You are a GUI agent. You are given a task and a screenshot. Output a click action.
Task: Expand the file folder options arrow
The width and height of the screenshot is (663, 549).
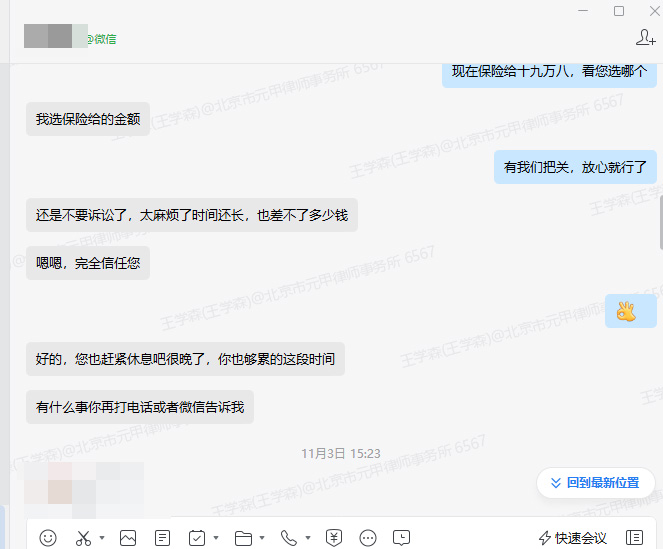[262, 538]
